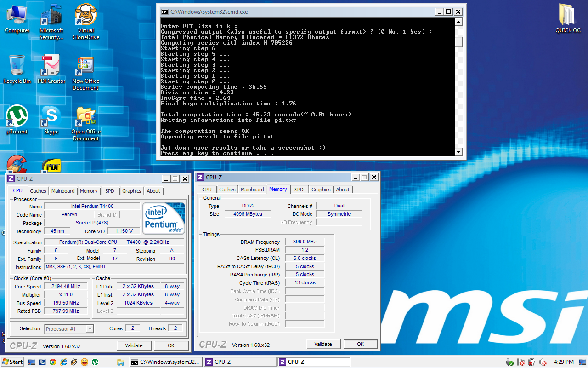This screenshot has height=368, width=588.
Task: Select the QUICK OC folder icon
Action: coord(568,19)
